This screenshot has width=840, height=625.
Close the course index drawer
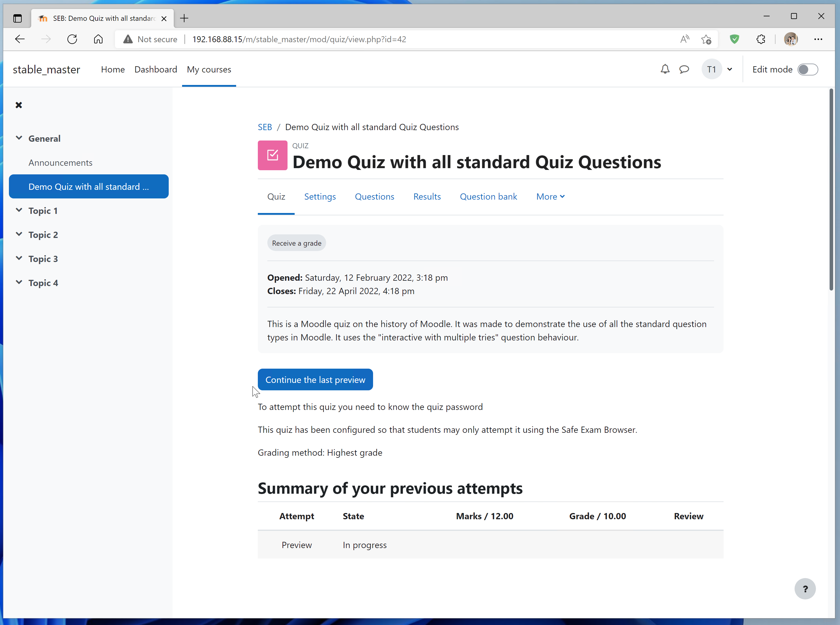click(x=18, y=105)
